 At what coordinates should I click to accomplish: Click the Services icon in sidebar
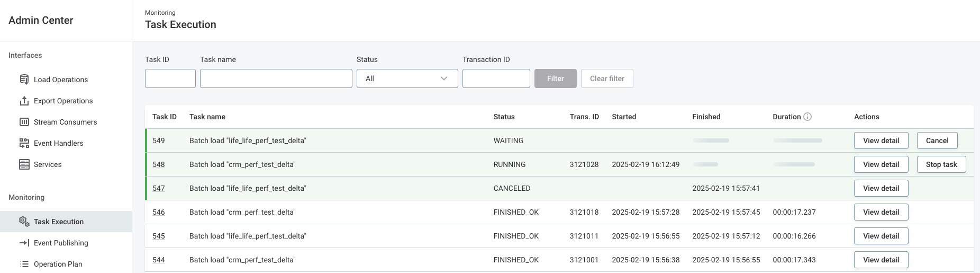click(x=24, y=164)
